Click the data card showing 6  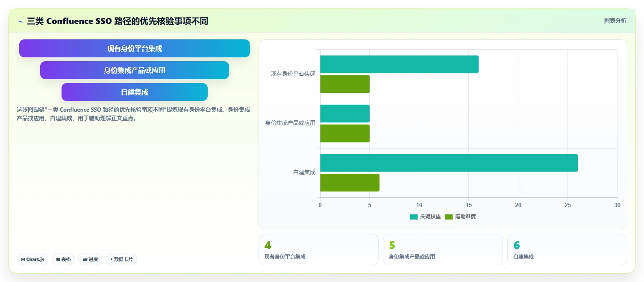[567, 249]
